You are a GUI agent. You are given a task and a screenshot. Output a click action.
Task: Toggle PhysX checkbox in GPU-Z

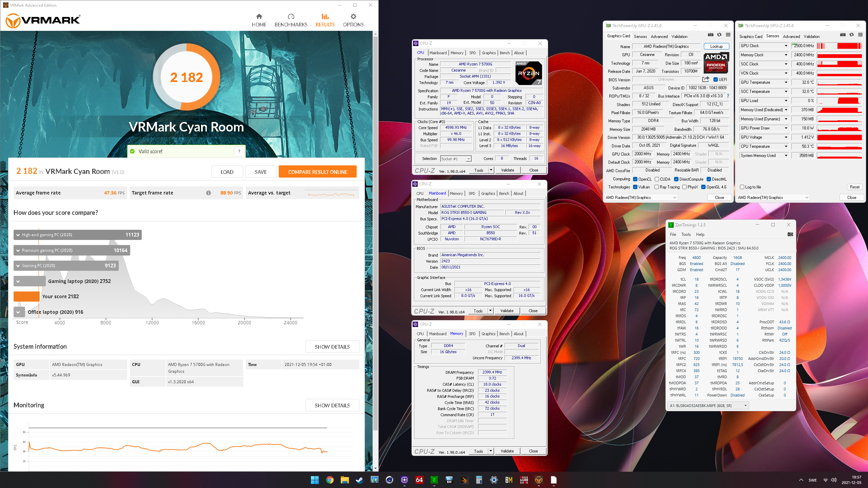tap(684, 187)
